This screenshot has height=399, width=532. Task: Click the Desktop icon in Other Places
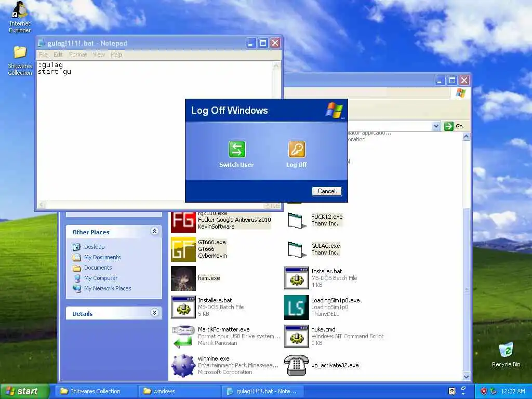tap(77, 247)
